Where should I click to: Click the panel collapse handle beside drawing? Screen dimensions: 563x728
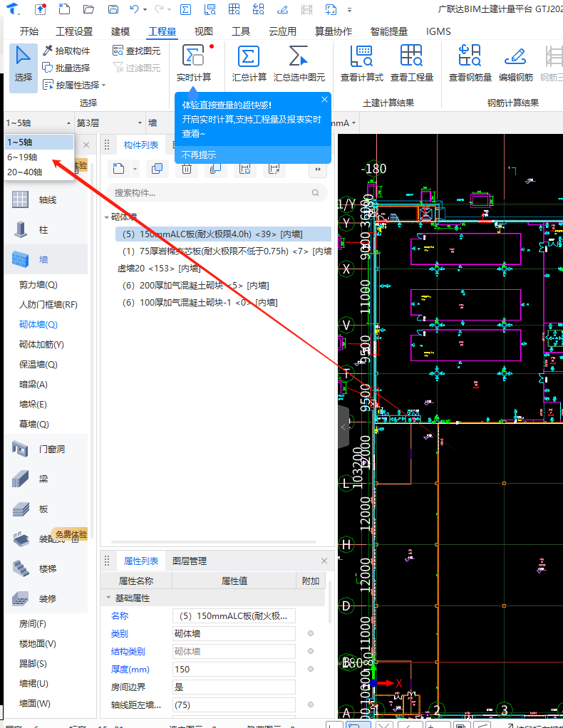(x=344, y=427)
